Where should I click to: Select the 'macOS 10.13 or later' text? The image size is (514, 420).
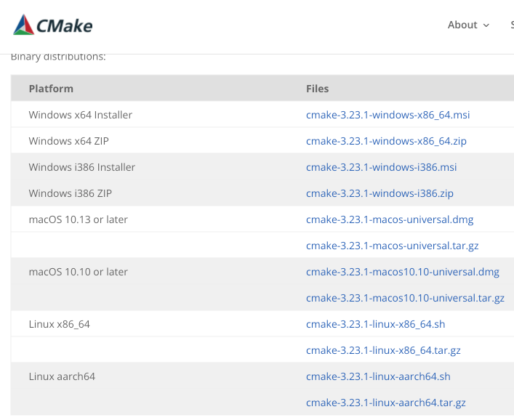click(79, 220)
